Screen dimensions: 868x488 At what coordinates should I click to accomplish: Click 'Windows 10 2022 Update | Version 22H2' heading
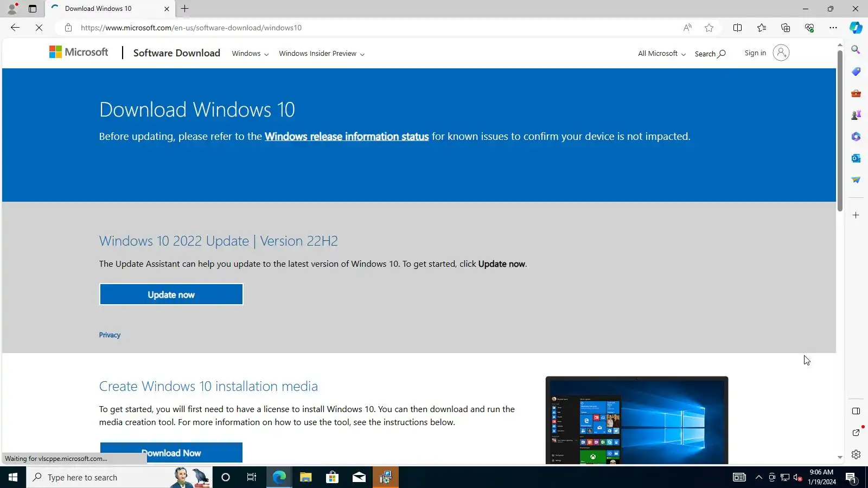(x=219, y=241)
